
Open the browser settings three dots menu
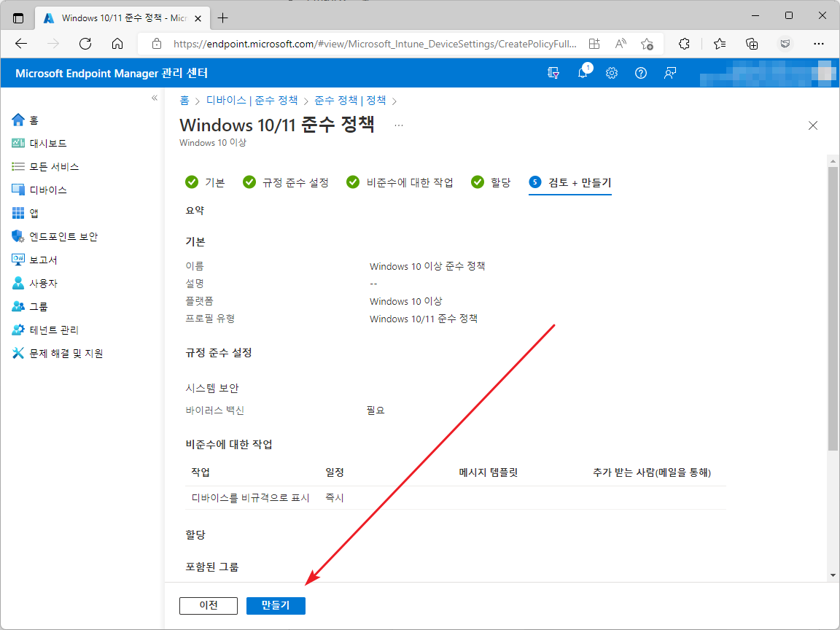(x=819, y=44)
